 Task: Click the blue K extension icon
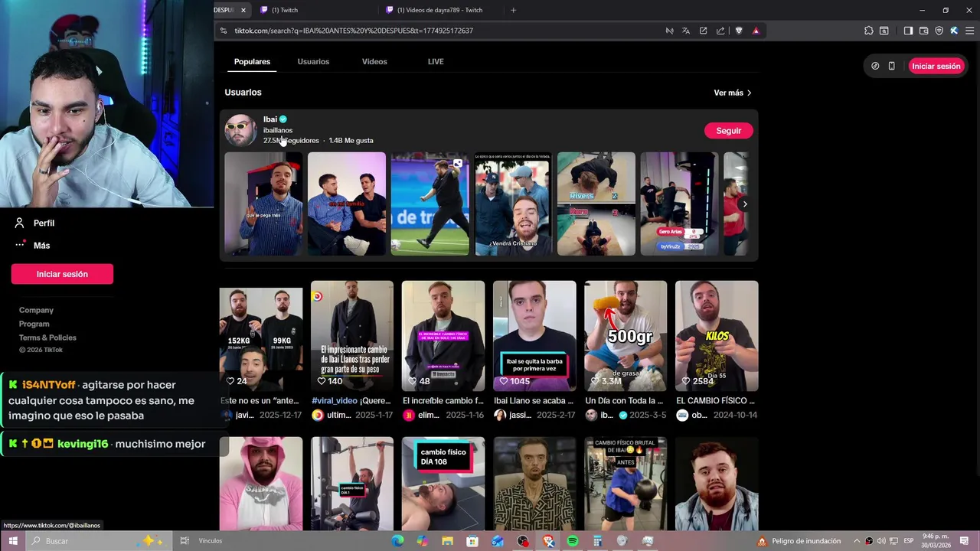pos(954,31)
